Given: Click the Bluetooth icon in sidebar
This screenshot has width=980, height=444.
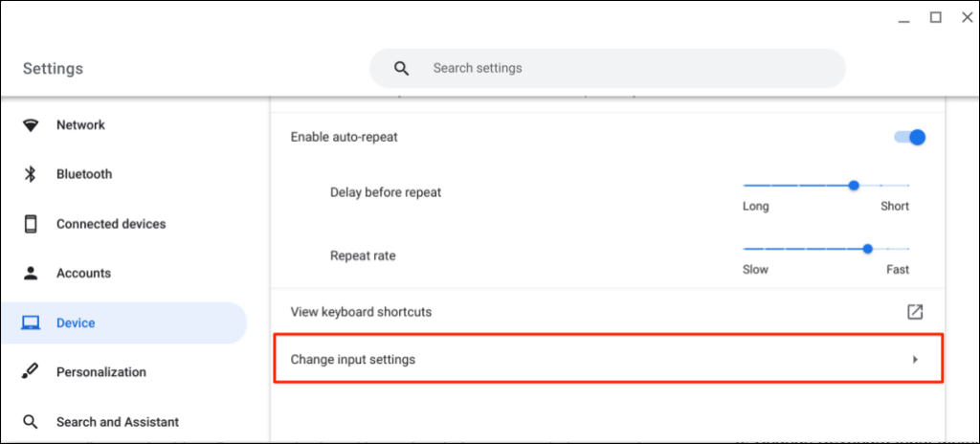Looking at the screenshot, I should tap(31, 174).
